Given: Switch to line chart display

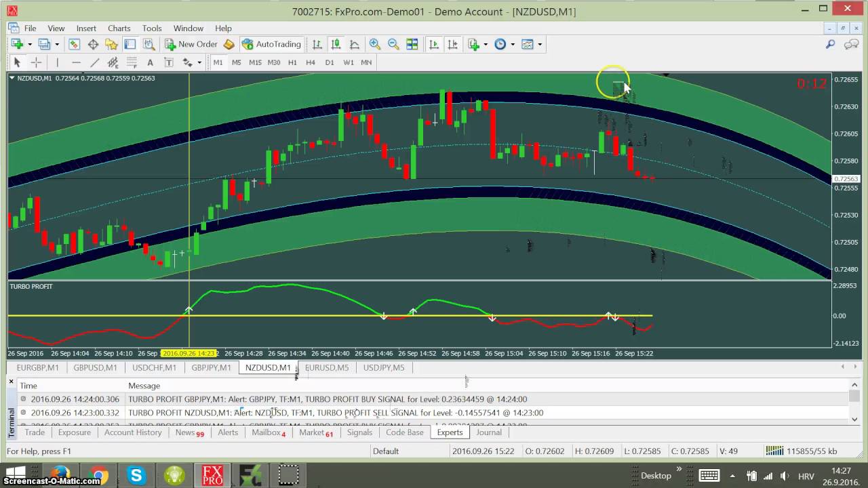Looking at the screenshot, I should pos(354,44).
